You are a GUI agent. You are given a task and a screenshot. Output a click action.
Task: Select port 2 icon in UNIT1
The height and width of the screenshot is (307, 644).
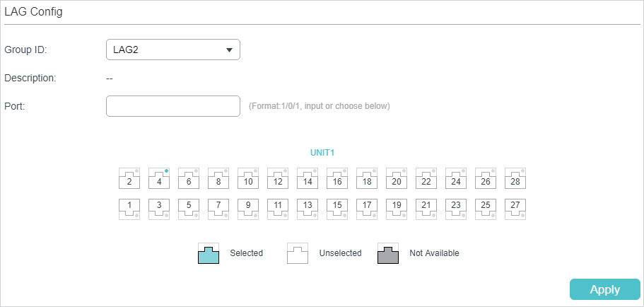[129, 178]
